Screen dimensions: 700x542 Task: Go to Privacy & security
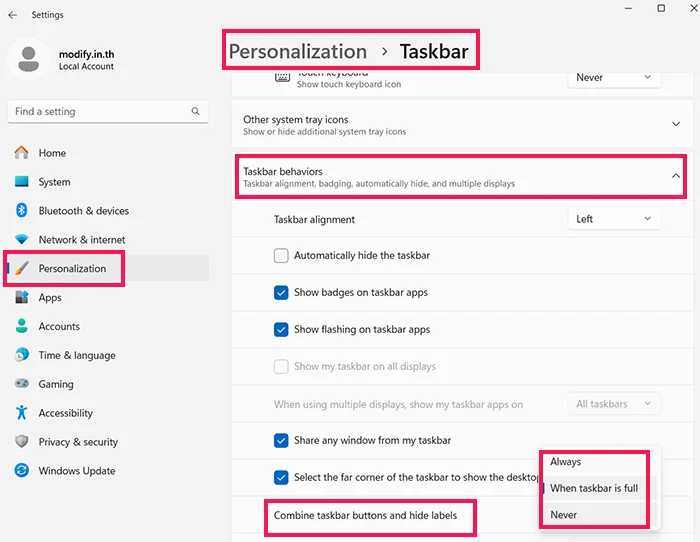coord(78,442)
